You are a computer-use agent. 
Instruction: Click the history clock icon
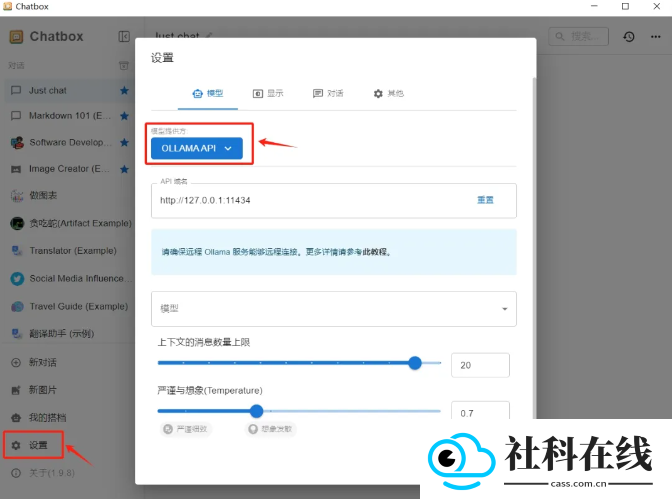[629, 36]
